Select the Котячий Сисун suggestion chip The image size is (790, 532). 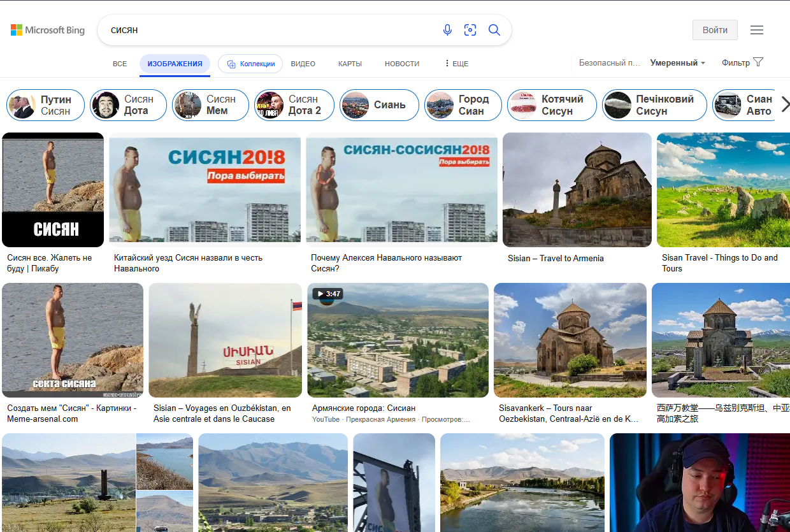[552, 105]
